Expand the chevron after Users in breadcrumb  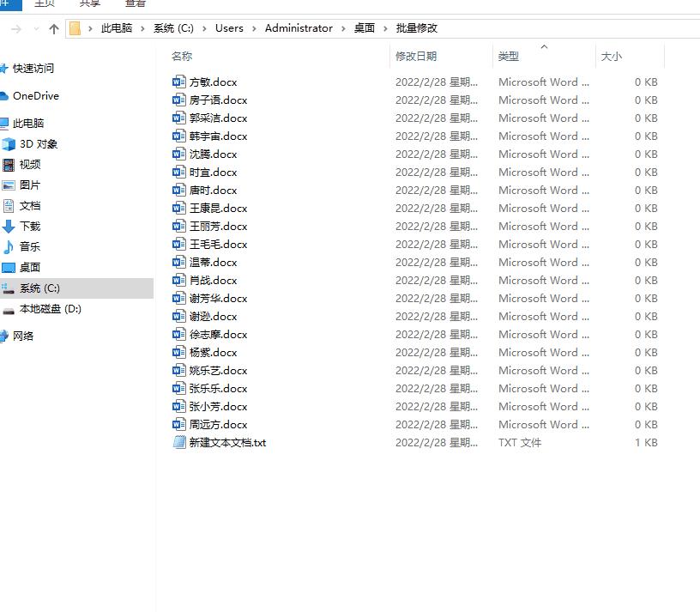(x=255, y=28)
